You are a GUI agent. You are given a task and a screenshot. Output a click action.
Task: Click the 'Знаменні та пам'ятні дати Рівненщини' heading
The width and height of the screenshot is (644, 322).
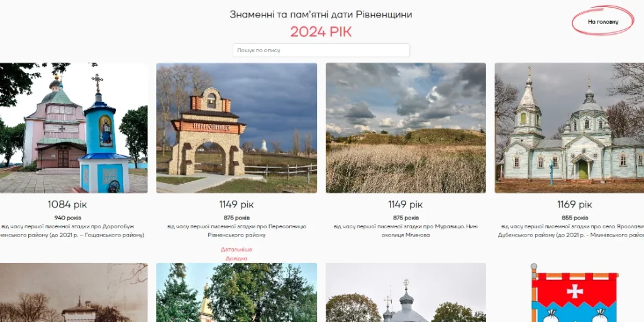321,15
